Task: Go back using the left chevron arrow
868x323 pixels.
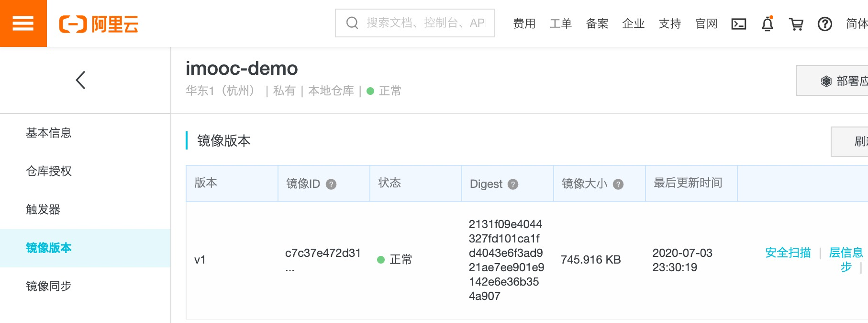Action: point(81,80)
